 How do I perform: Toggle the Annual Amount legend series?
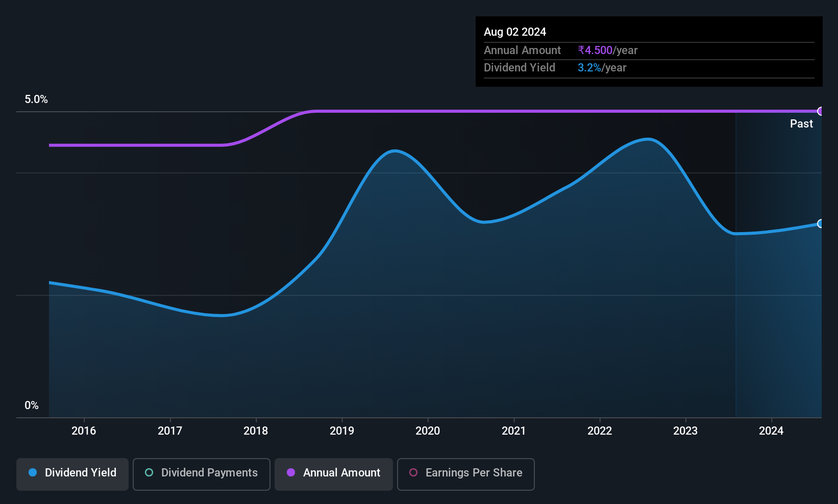click(334, 474)
